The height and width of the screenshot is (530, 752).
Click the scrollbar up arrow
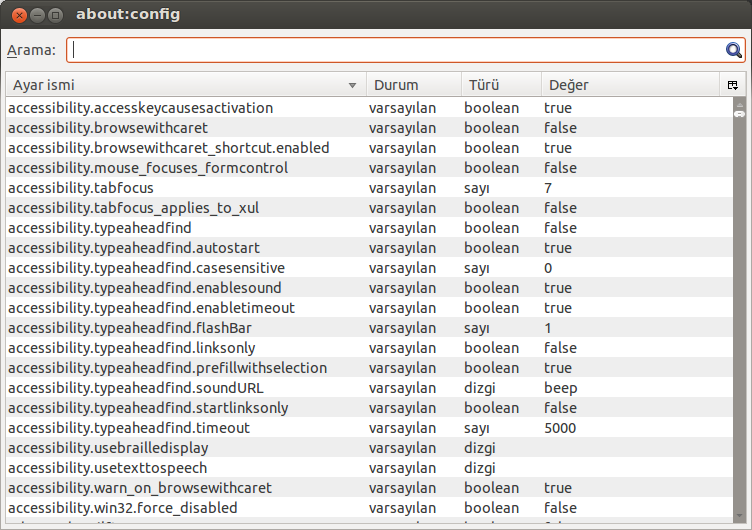point(739,104)
